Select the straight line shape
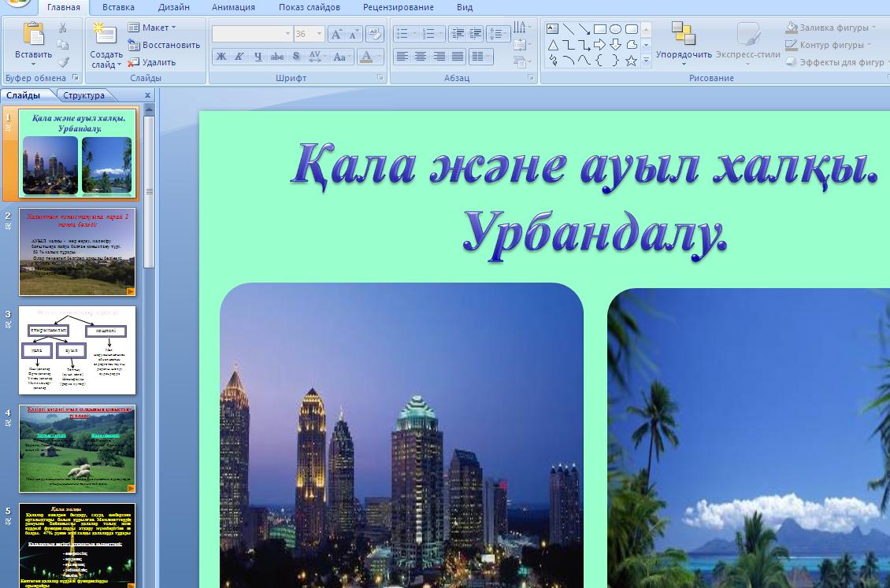890x588 pixels. click(x=568, y=28)
